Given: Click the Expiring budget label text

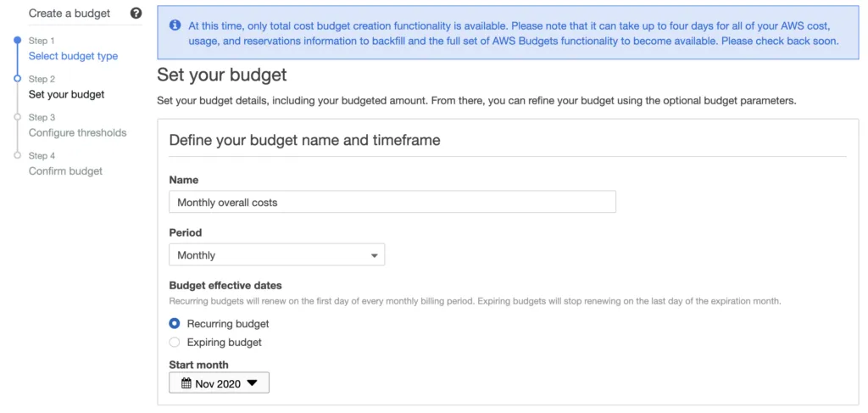Looking at the screenshot, I should coord(224,343).
